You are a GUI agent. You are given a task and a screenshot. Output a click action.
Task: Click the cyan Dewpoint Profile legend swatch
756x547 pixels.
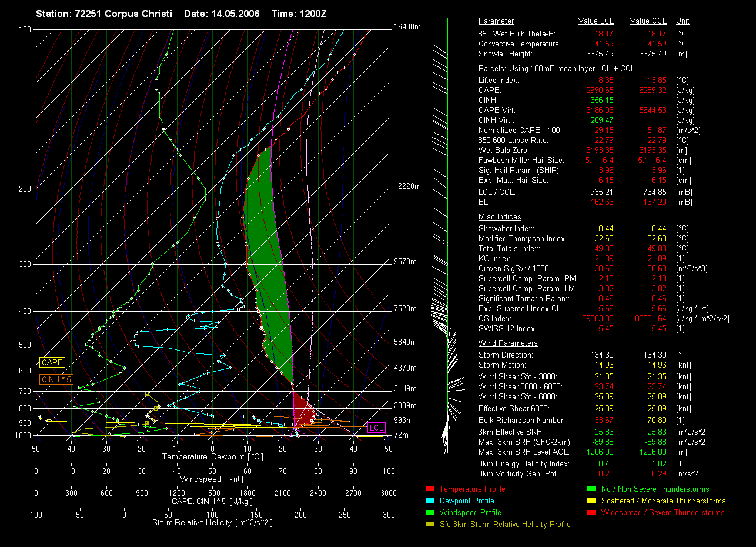coord(429,501)
